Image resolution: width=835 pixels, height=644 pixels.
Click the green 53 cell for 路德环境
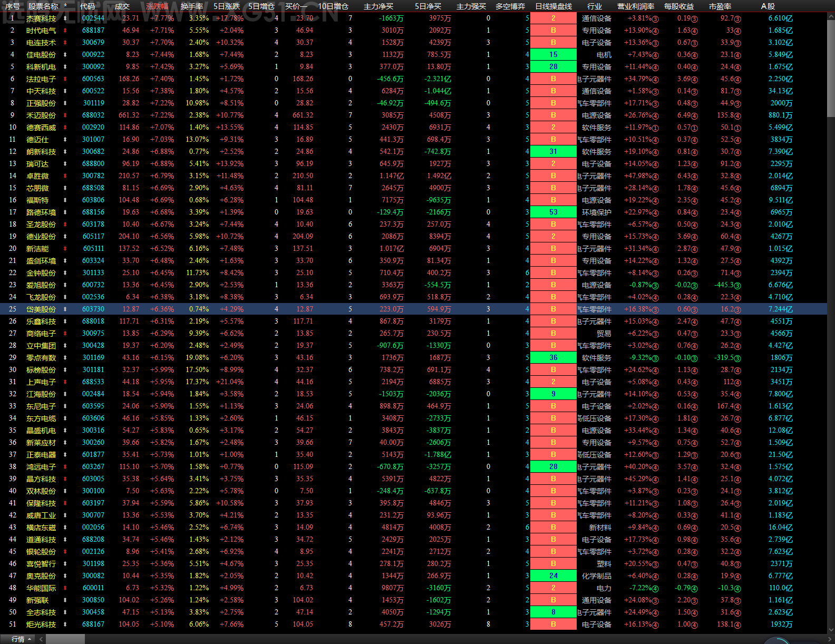tap(554, 212)
